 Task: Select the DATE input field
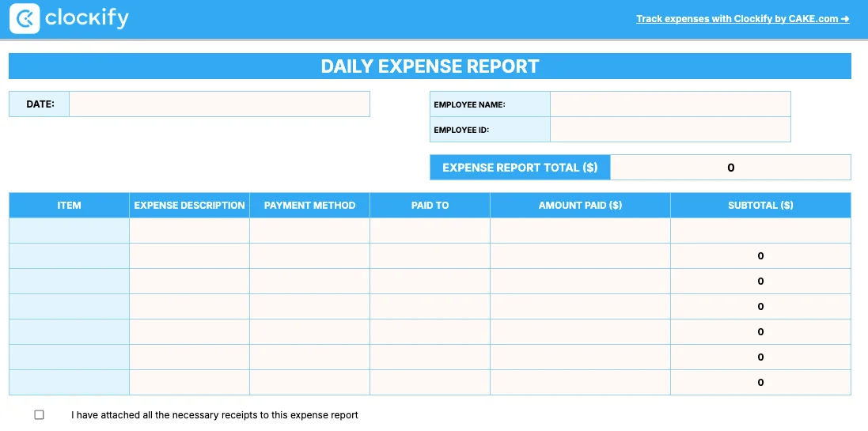pyautogui.click(x=219, y=104)
